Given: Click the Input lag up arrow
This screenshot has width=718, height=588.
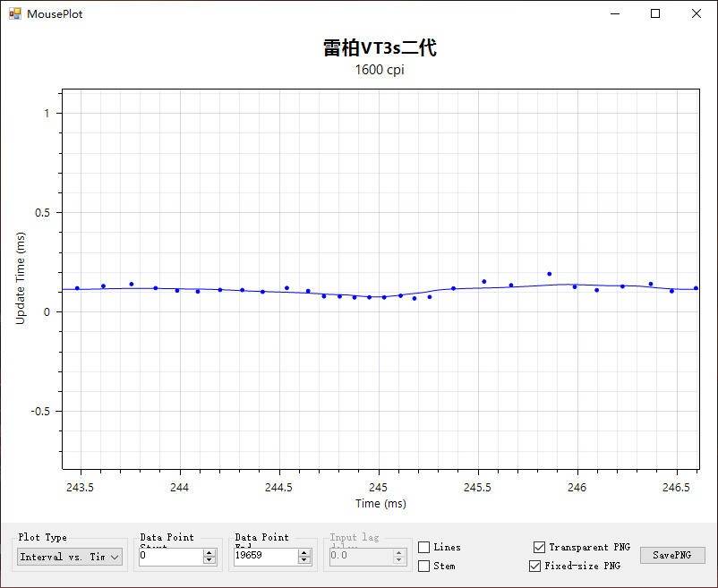Looking at the screenshot, I should coord(398,553).
